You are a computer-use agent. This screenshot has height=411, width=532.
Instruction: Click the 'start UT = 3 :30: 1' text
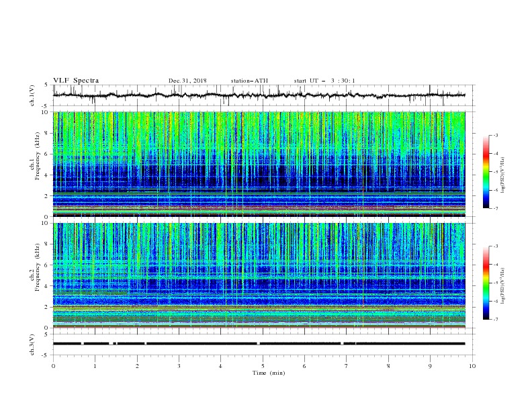(324, 81)
